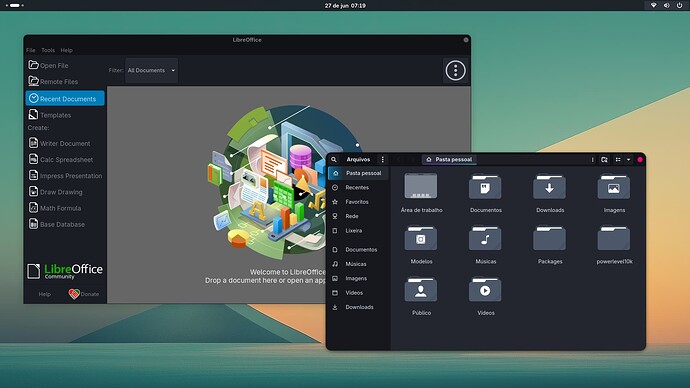Open the File menu in LibreOffice
The width and height of the screenshot is (690, 388).
point(31,50)
